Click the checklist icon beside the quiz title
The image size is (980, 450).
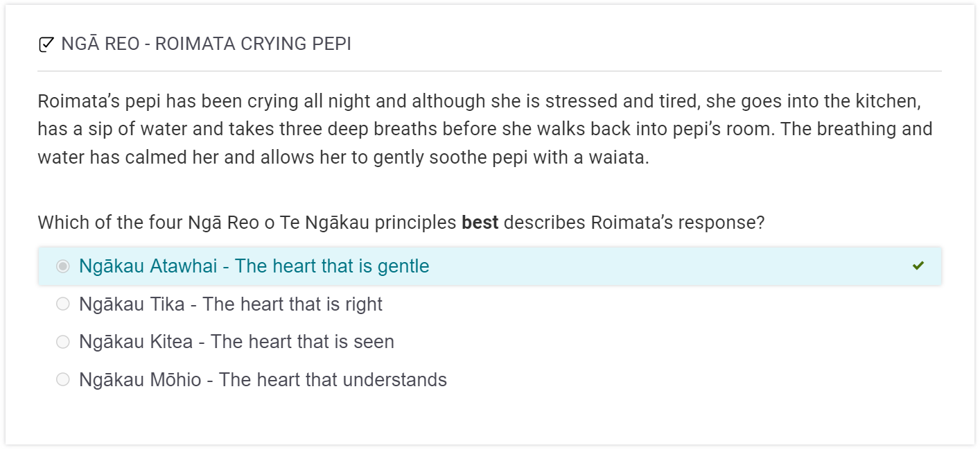point(46,45)
